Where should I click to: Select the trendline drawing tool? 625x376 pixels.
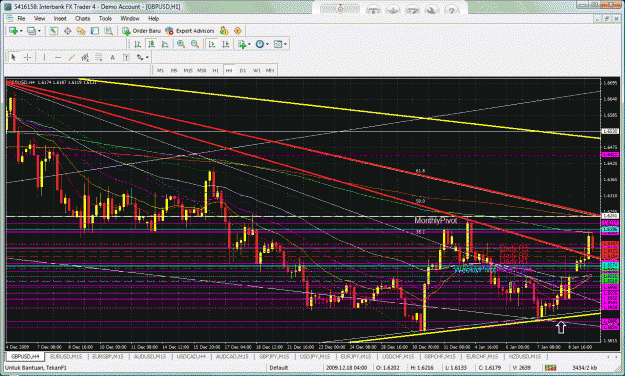pos(71,57)
